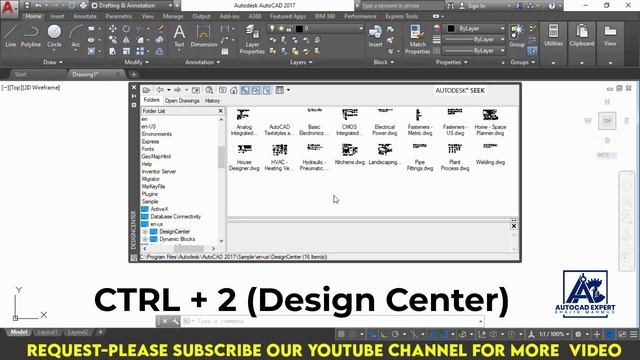This screenshot has width=640, height=360.
Task: Toggle polar tracking in status bar
Action: (x=395, y=334)
